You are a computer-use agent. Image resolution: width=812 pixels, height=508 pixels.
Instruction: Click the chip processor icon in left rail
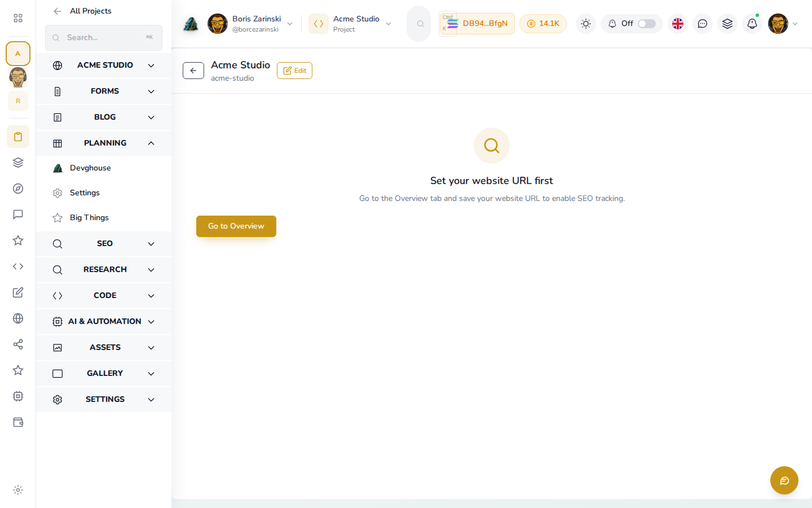pos(18,396)
